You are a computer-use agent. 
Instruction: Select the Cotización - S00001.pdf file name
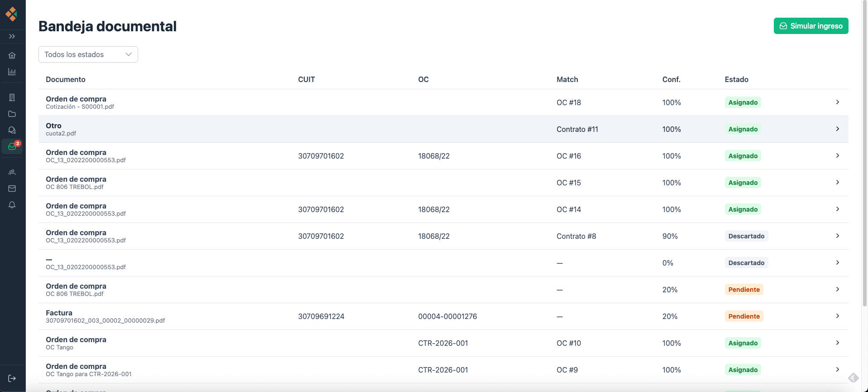click(80, 107)
